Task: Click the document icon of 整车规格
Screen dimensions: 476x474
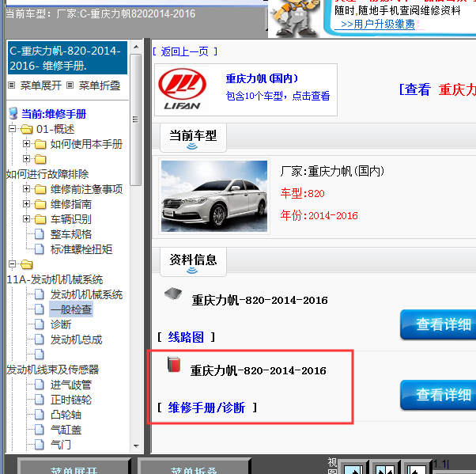Action: (40, 234)
